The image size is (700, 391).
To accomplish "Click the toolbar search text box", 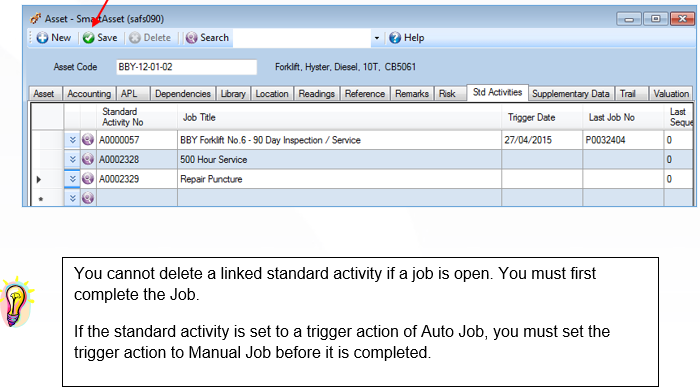I will pyautogui.click(x=302, y=38).
